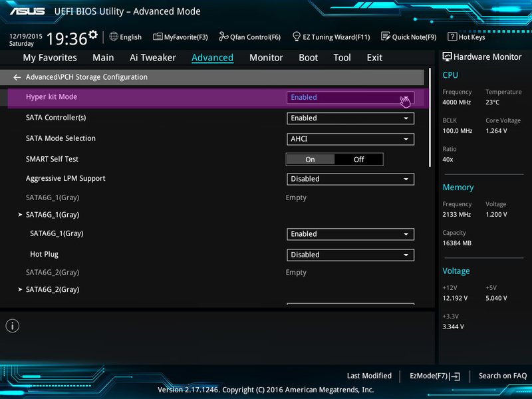
Task: Collapse the SATA6G_1(Gray) submenu arrow
Action: (x=20, y=215)
